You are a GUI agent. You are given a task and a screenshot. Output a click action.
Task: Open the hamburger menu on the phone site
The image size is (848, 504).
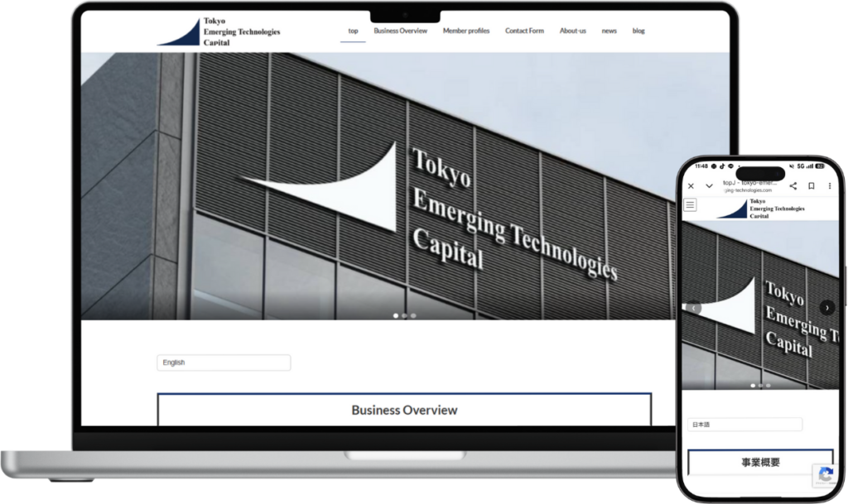click(691, 204)
